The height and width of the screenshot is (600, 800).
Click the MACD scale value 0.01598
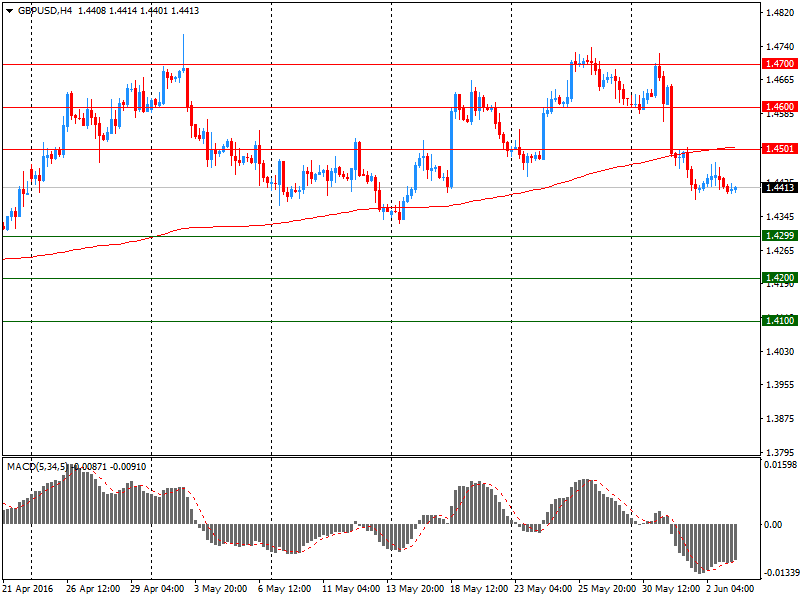coord(780,465)
